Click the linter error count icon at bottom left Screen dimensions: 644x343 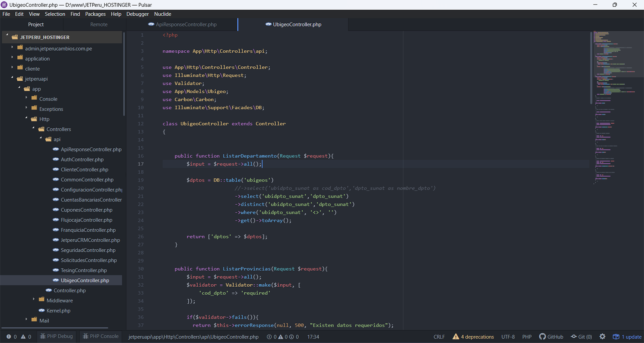[9, 337]
